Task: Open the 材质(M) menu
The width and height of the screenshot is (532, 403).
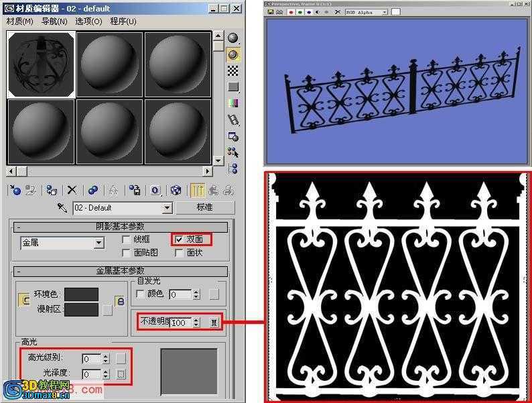Action: [19, 21]
